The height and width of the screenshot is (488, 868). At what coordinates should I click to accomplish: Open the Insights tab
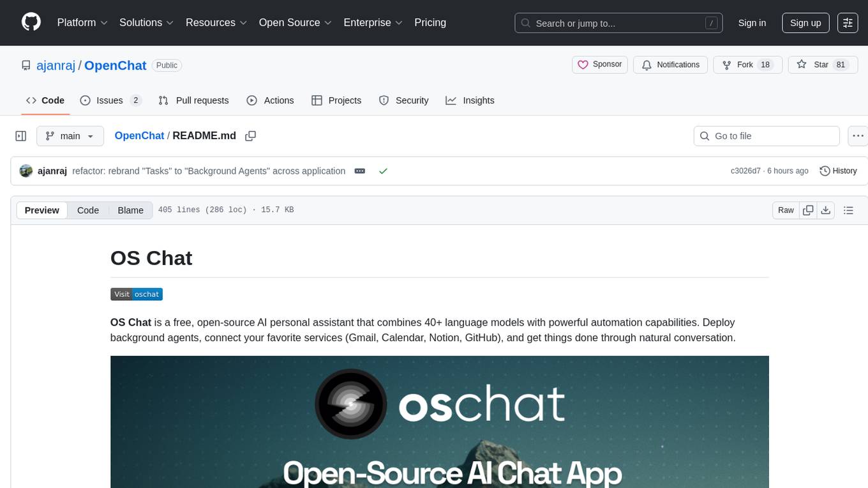(470, 100)
